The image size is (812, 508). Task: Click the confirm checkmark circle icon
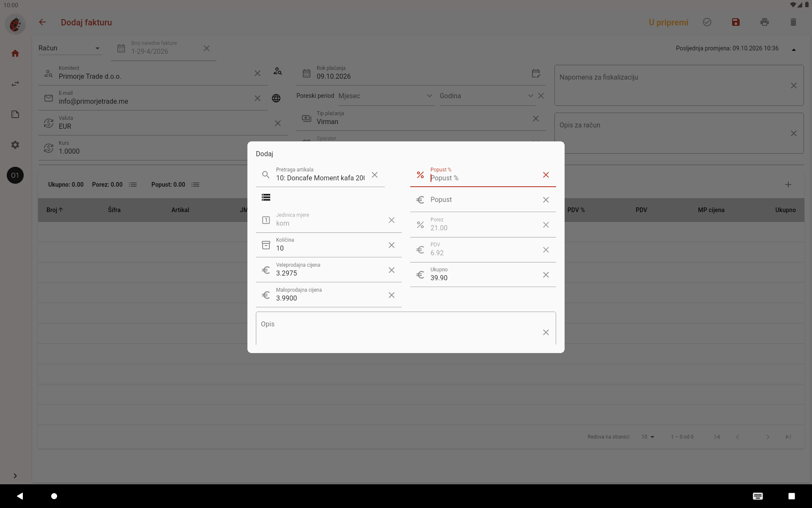click(x=707, y=22)
